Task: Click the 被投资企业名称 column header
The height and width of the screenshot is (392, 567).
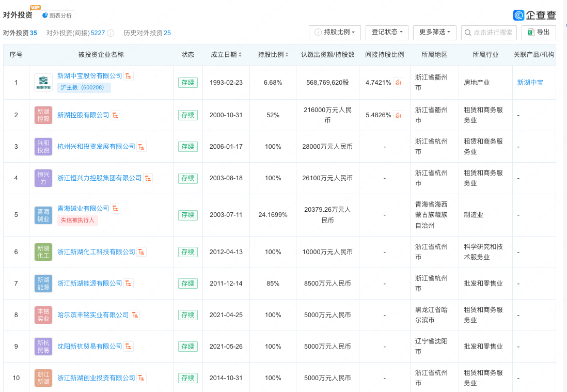Action: 101,55
